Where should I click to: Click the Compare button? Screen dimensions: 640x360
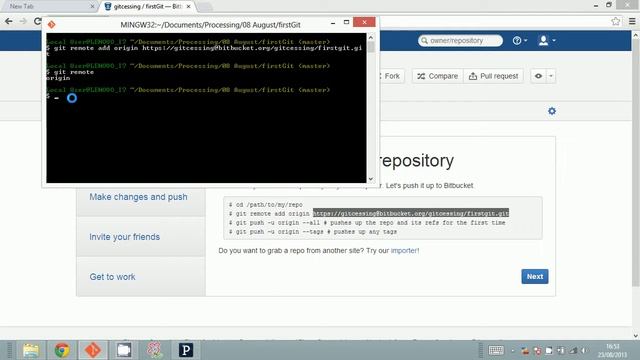point(438,76)
